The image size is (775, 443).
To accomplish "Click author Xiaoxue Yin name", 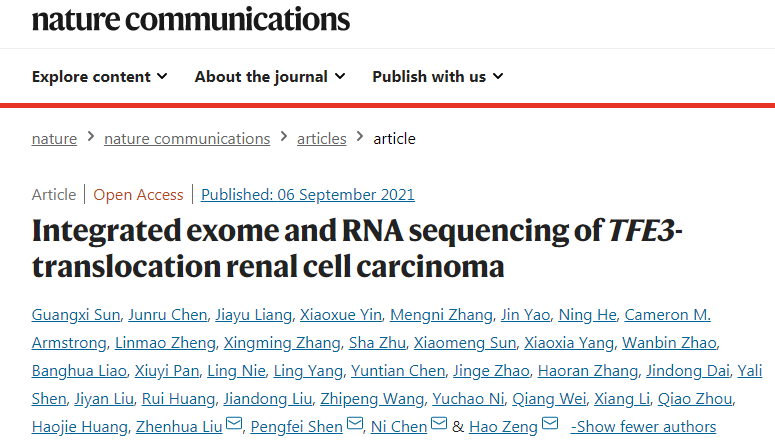I will 341,315.
